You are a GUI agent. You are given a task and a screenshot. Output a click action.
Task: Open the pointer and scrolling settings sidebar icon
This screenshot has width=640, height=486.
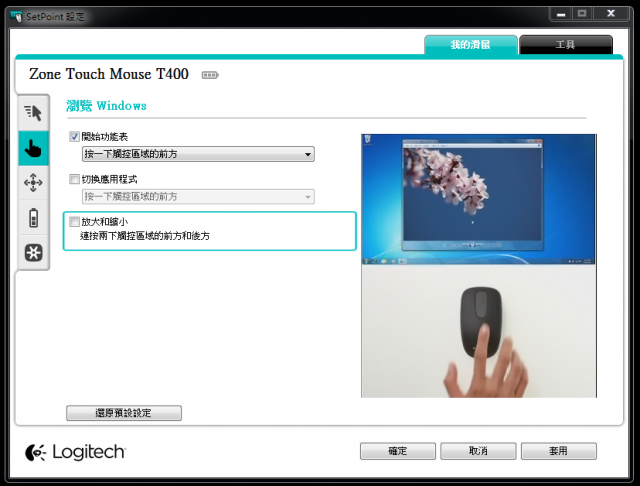(x=33, y=113)
